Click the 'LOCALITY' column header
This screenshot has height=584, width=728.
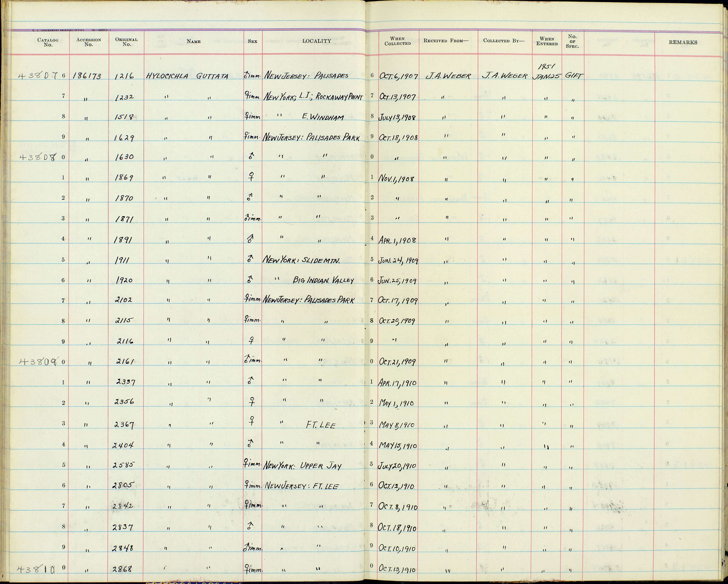point(316,41)
